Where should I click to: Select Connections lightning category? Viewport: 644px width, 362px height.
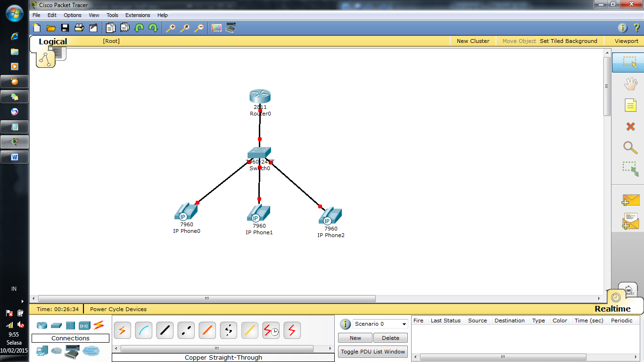99,325
